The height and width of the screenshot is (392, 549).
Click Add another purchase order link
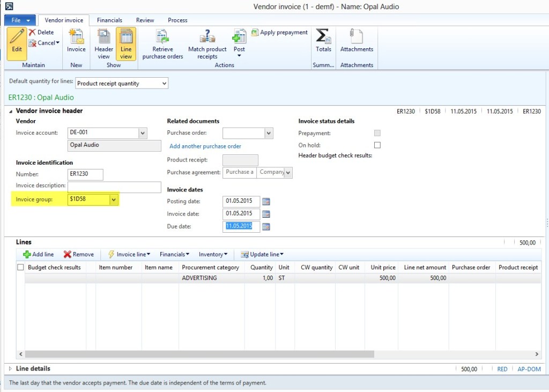point(205,146)
